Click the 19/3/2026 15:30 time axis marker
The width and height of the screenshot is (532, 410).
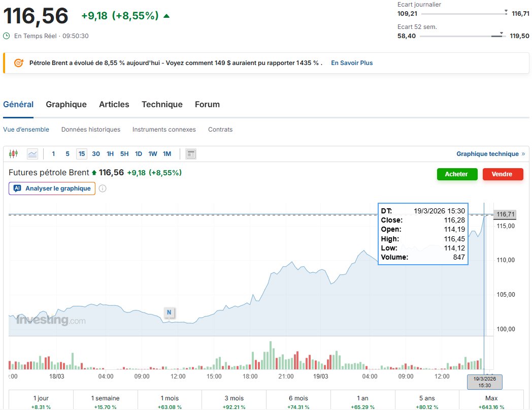pos(484,382)
